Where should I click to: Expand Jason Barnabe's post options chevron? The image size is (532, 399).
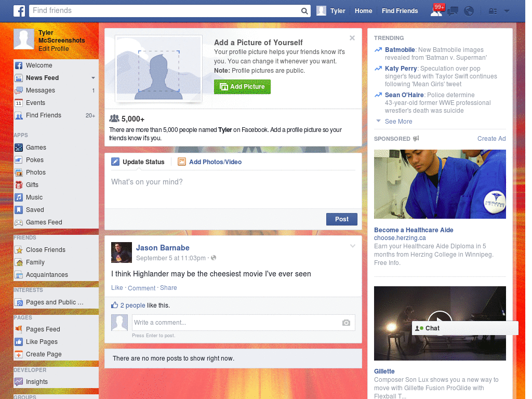tap(353, 246)
